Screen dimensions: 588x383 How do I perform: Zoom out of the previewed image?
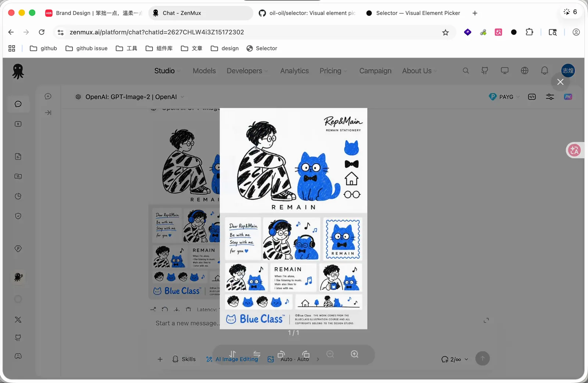[x=330, y=354]
